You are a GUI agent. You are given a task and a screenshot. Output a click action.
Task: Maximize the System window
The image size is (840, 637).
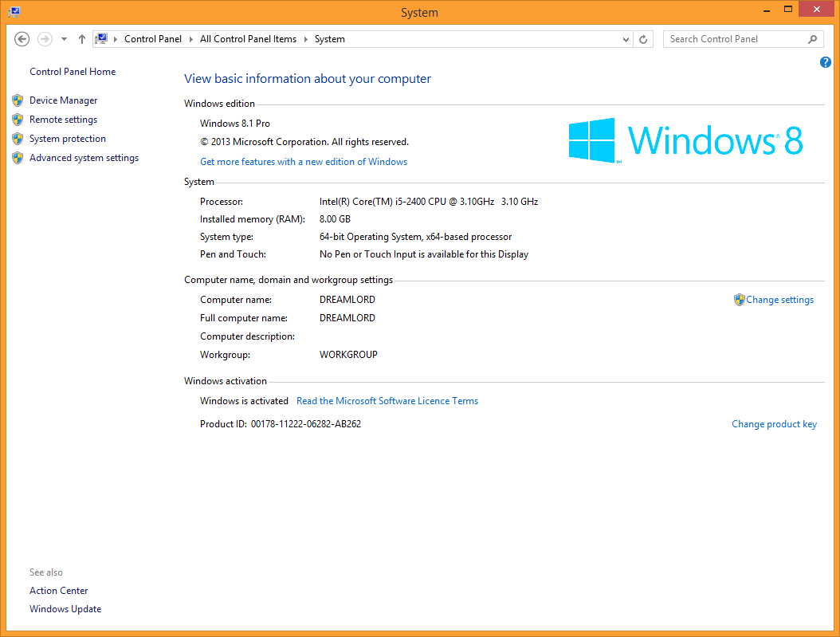[x=788, y=9]
